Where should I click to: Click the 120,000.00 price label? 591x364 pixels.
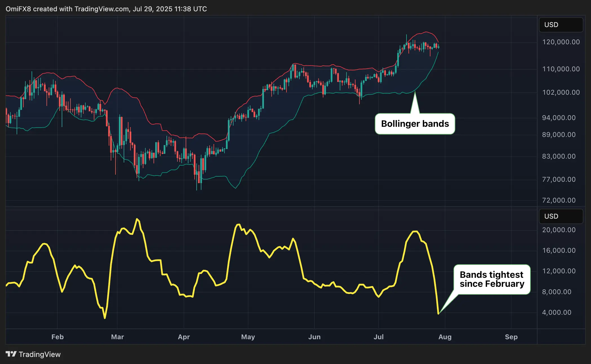561,42
